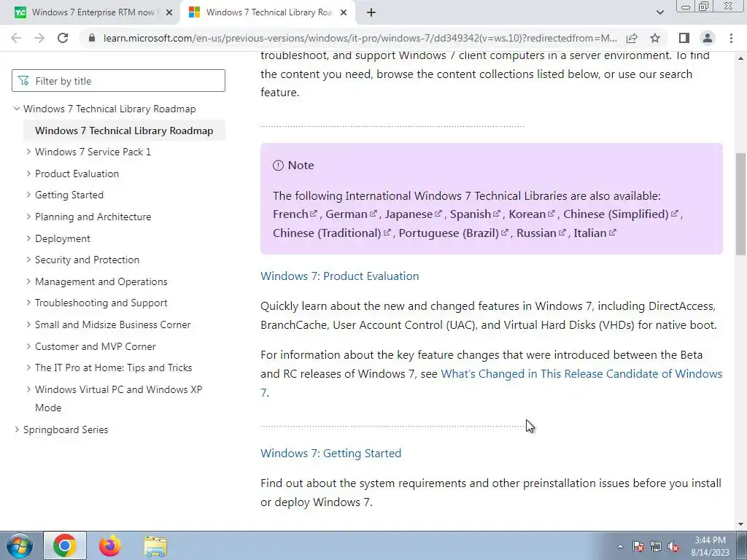Select highlighted Windows 7 Technical Library Roadmap item
Viewport: 747px width, 560px height.
124,131
